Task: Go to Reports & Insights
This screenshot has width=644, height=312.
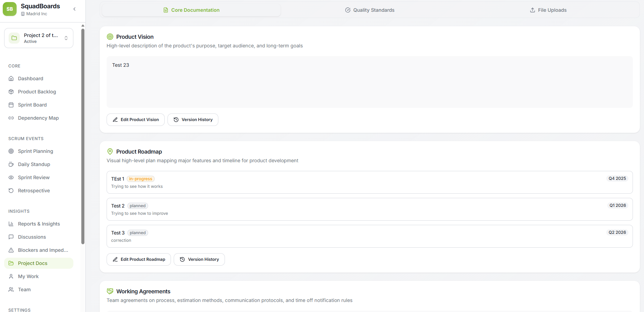Action: tap(39, 224)
